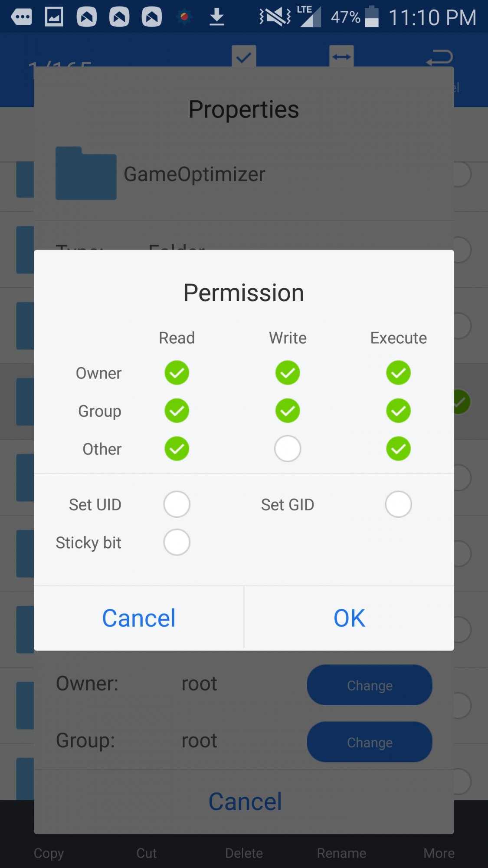This screenshot has height=868, width=488.
Task: Enable the Set UID option
Action: 177,504
